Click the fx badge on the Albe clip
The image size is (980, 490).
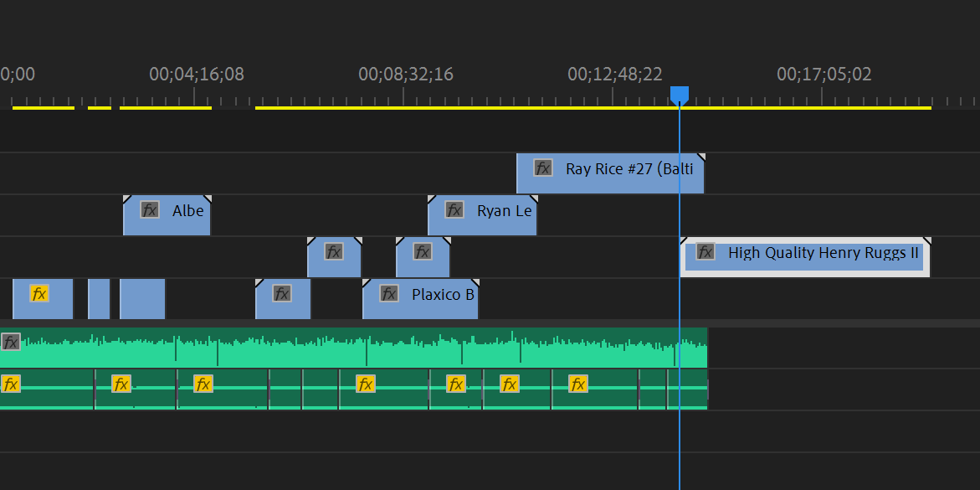pyautogui.click(x=149, y=209)
